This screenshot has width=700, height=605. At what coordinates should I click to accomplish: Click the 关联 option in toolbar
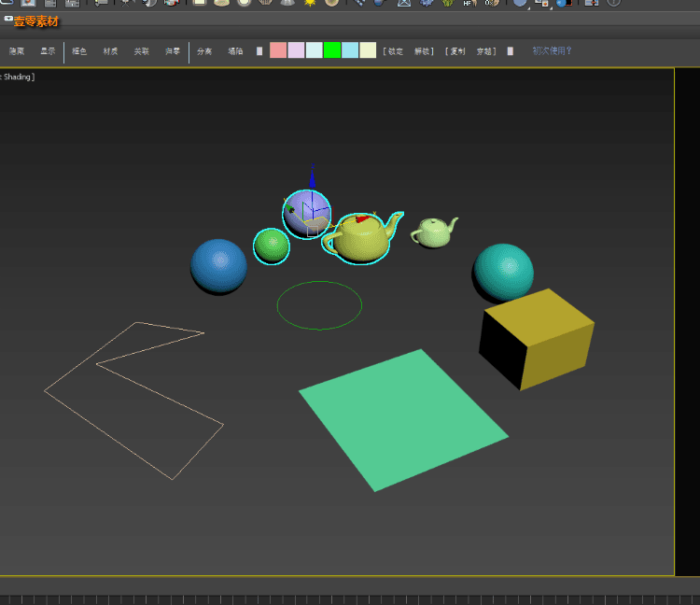coord(142,51)
